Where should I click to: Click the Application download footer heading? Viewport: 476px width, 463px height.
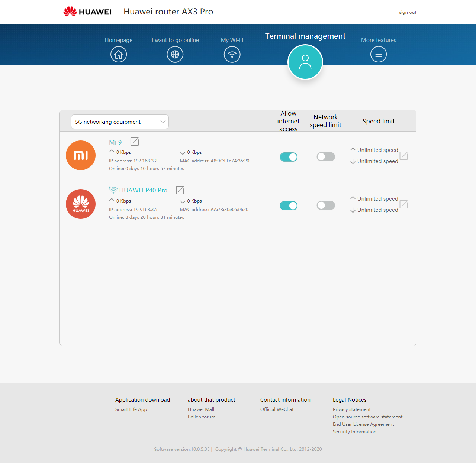(x=142, y=400)
